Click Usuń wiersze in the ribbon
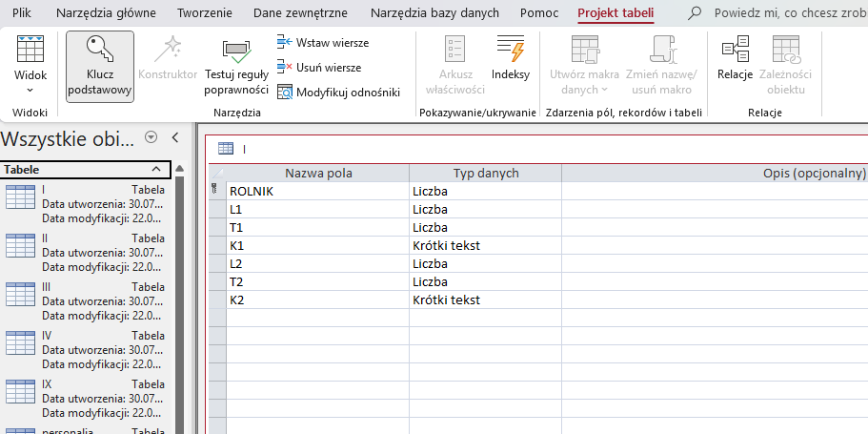Screen dimensions: 868x434 [319, 68]
